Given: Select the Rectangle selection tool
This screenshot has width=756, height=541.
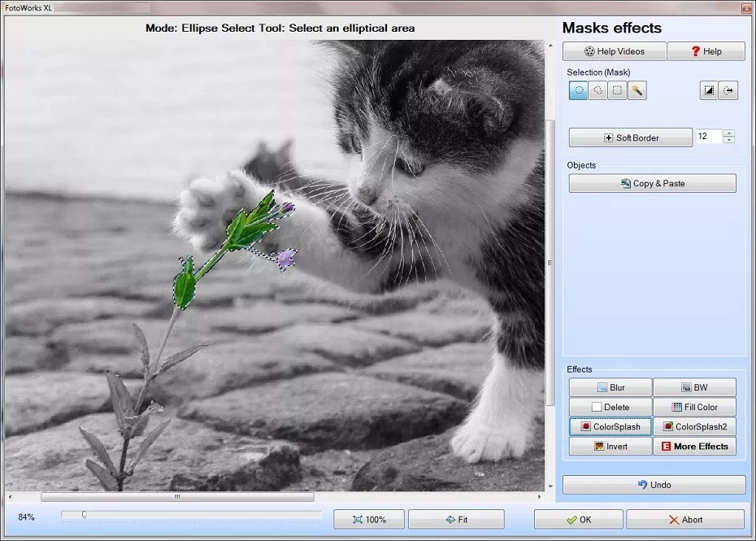Looking at the screenshot, I should click(618, 91).
